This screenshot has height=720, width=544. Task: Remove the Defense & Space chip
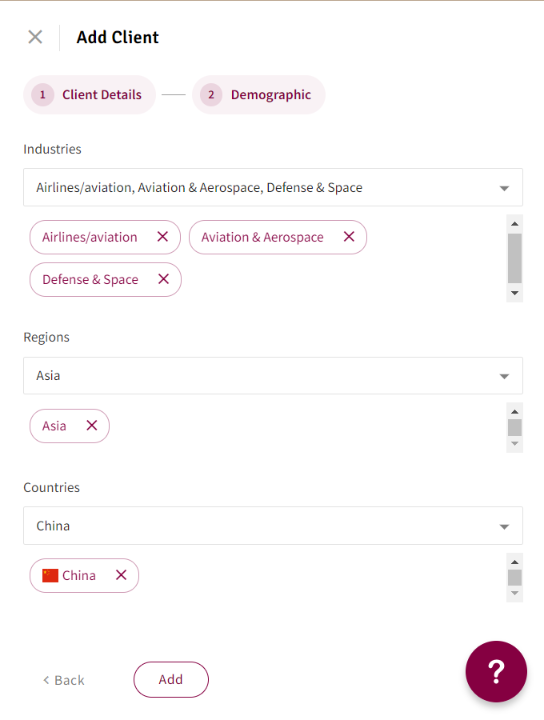click(x=163, y=279)
